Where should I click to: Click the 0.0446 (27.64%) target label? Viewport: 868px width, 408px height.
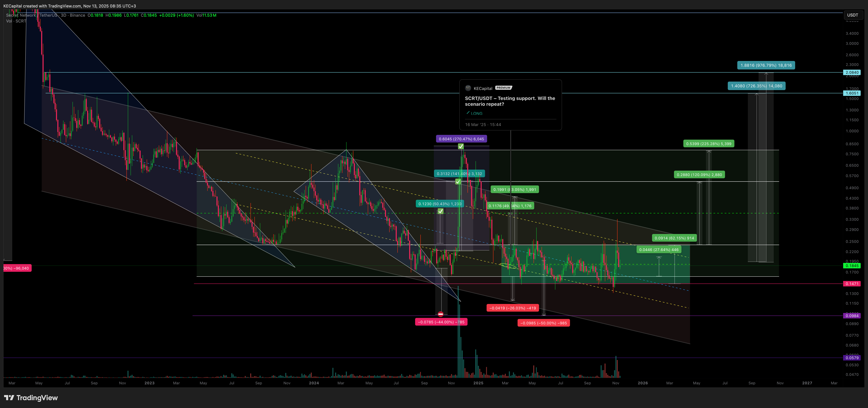pyautogui.click(x=659, y=250)
